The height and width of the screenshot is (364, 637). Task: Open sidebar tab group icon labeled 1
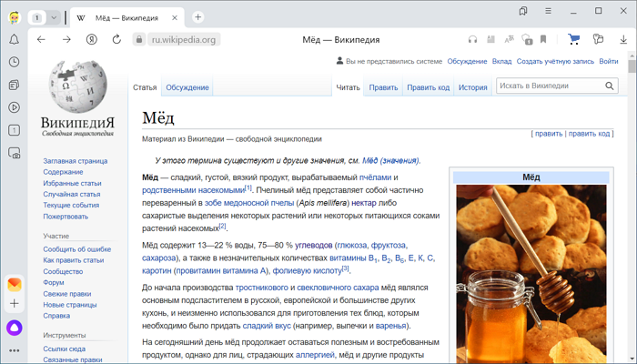tap(14, 130)
